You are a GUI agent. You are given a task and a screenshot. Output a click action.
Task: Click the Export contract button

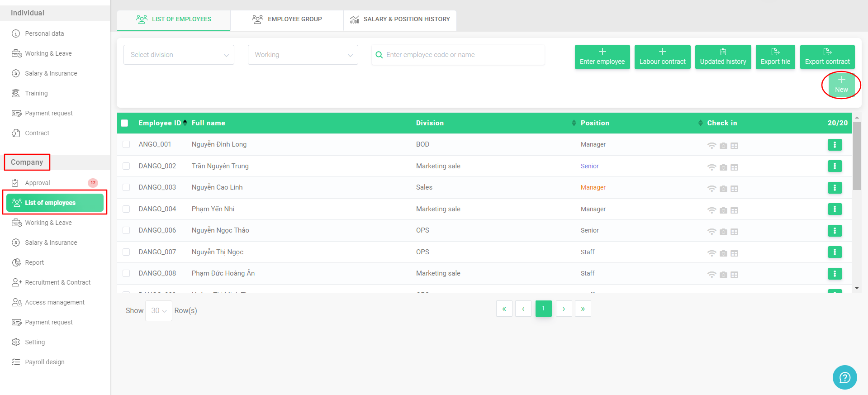pyautogui.click(x=827, y=57)
